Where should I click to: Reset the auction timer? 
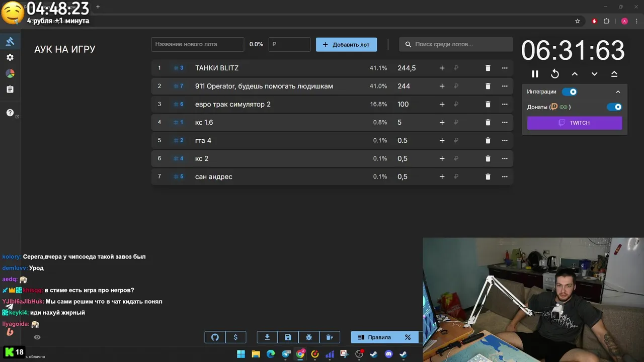coord(555,74)
